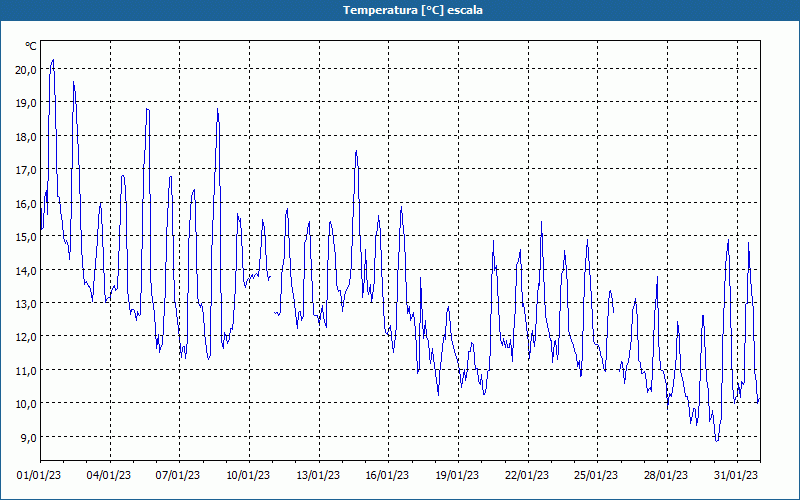Viewport: 800px width, 500px height.
Task: Click the 19/01/23 date label
Action: click(x=457, y=476)
